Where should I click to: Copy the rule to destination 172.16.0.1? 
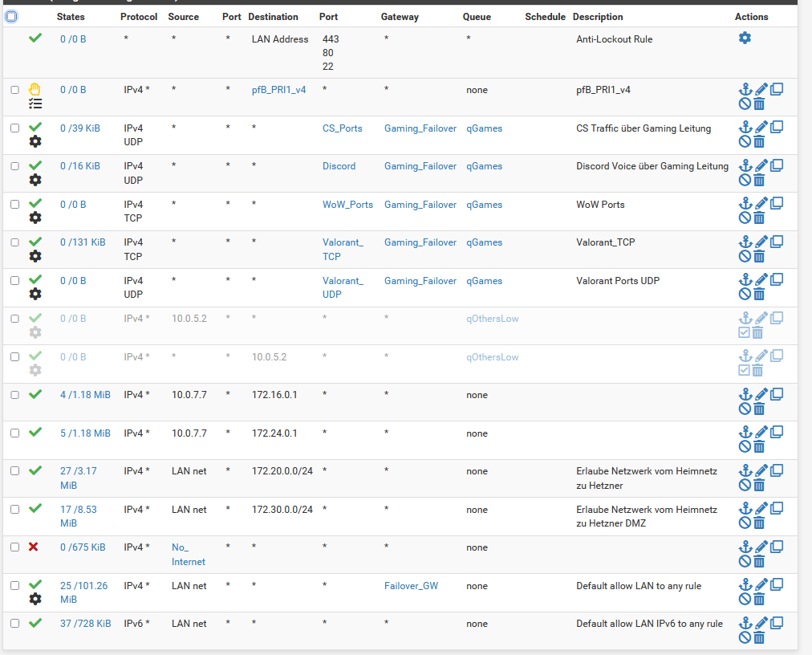pyautogui.click(x=776, y=394)
